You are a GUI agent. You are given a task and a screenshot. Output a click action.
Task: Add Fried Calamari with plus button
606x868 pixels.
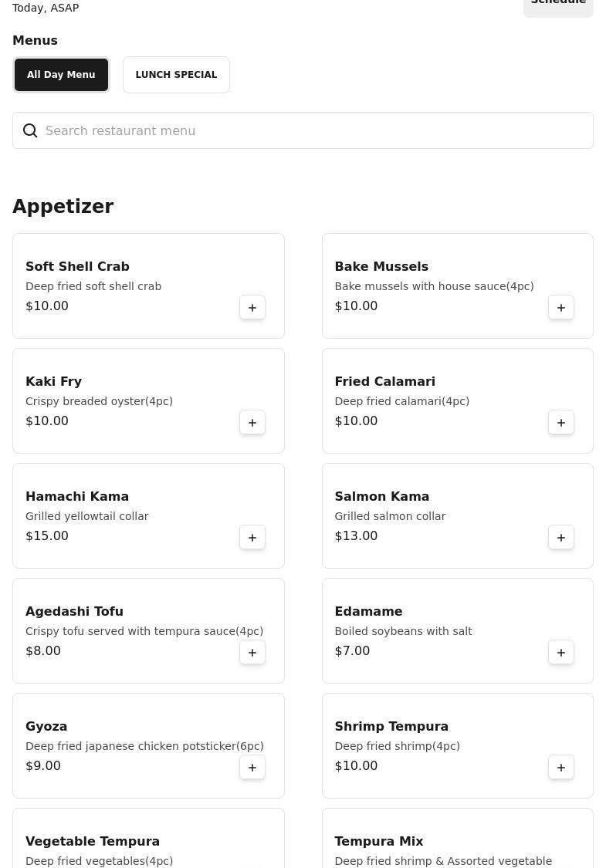point(561,422)
